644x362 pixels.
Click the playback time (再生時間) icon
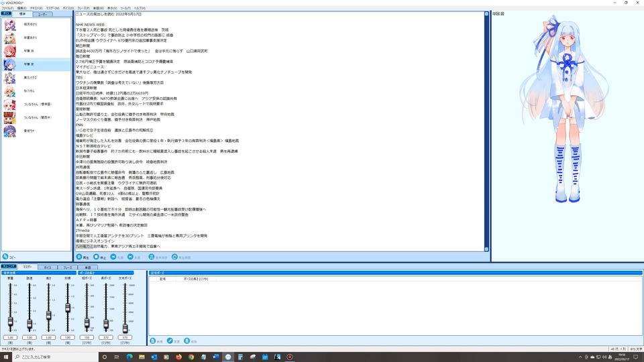coord(174,257)
